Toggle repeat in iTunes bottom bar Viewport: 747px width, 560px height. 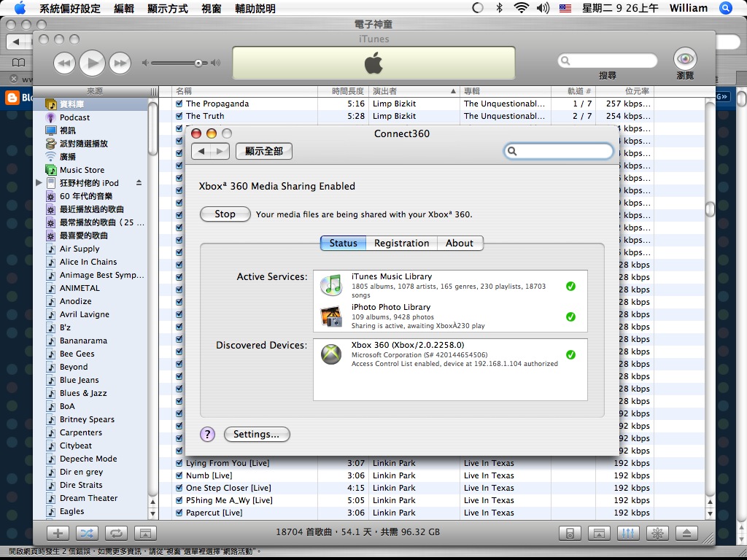(x=116, y=533)
